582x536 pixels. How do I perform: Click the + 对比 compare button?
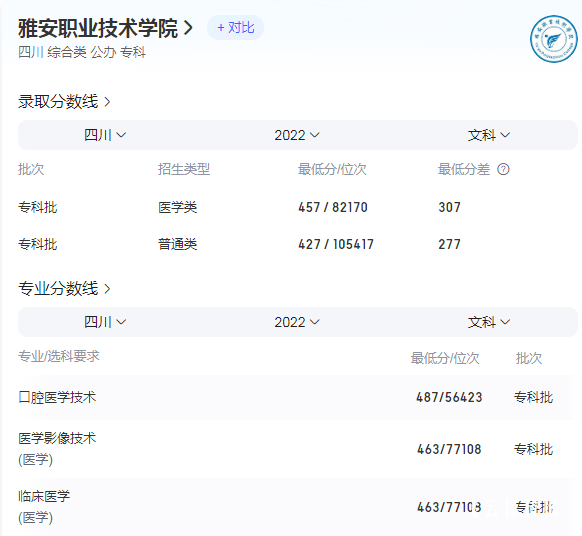(236, 27)
